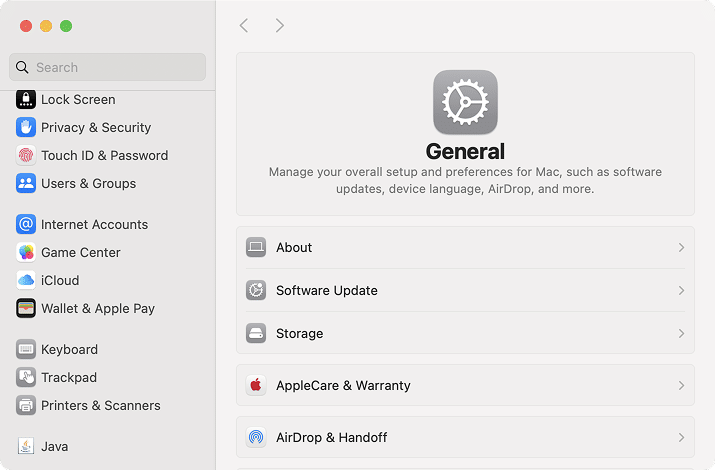Click the Storage drive icon
The image size is (715, 470).
click(x=256, y=333)
